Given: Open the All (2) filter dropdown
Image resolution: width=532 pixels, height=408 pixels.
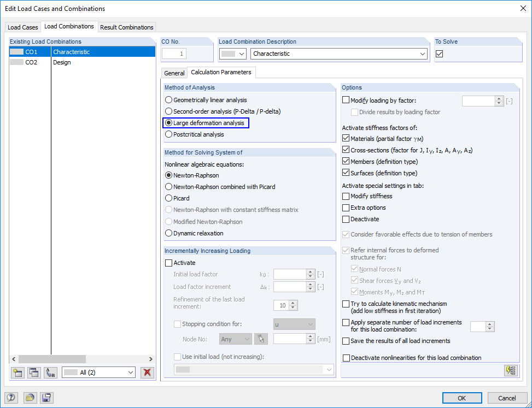Looking at the screenshot, I should tap(98, 372).
